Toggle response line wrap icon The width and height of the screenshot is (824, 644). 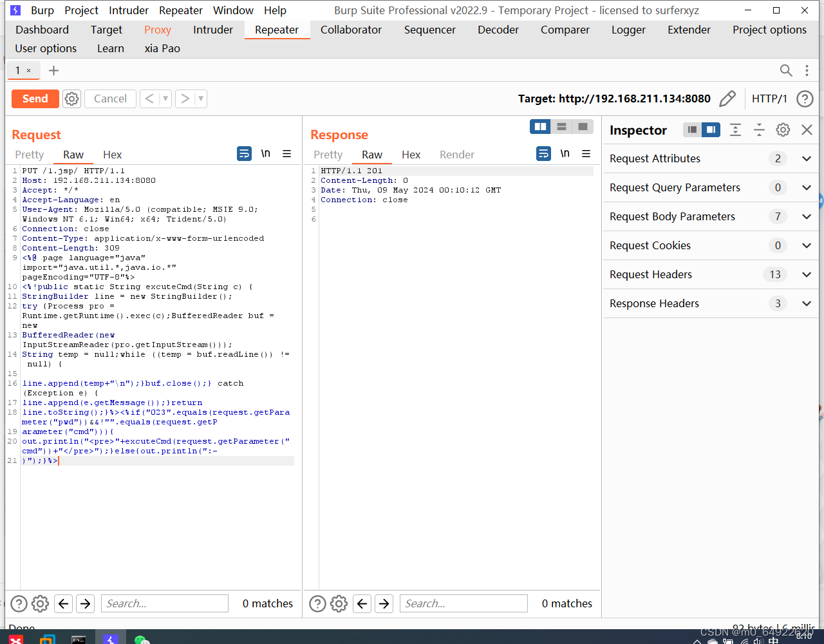pos(543,154)
